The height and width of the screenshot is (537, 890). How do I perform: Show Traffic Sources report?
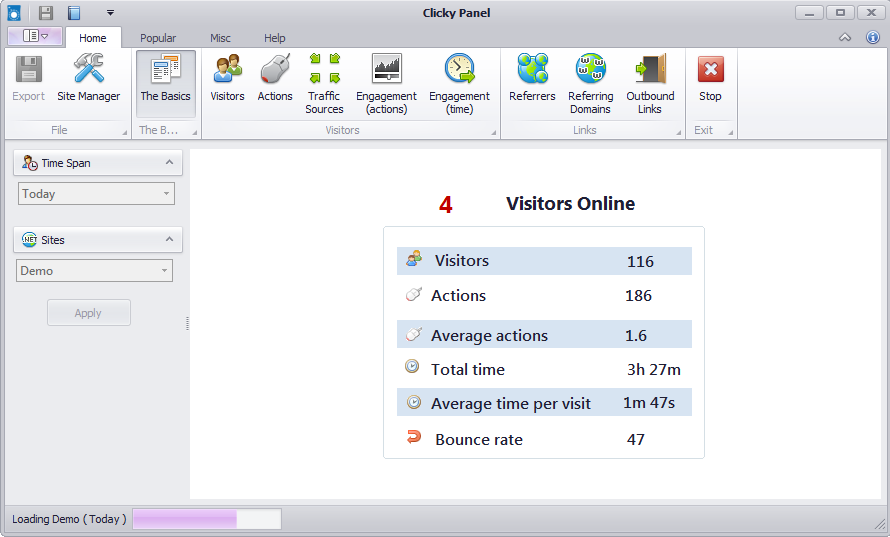[x=324, y=84]
